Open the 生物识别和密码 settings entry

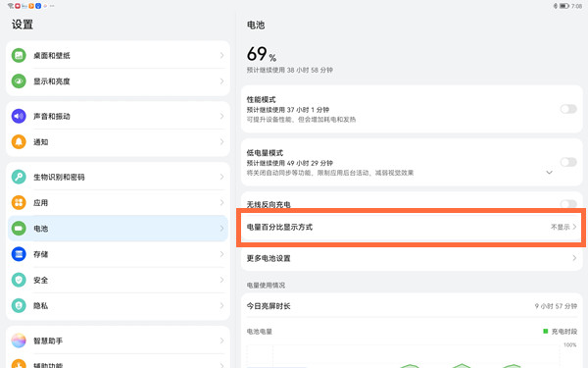[118, 177]
